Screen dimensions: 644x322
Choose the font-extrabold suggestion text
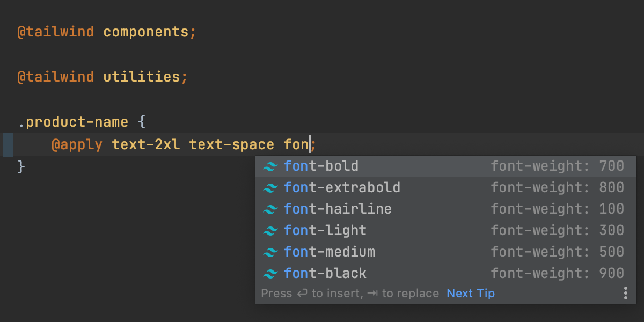[342, 188]
